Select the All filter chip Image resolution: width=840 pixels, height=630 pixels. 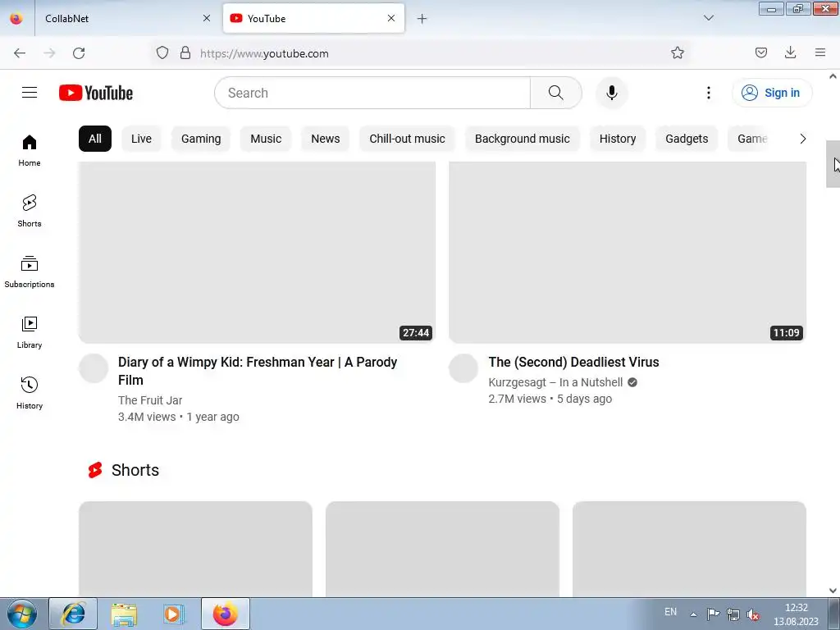95,139
